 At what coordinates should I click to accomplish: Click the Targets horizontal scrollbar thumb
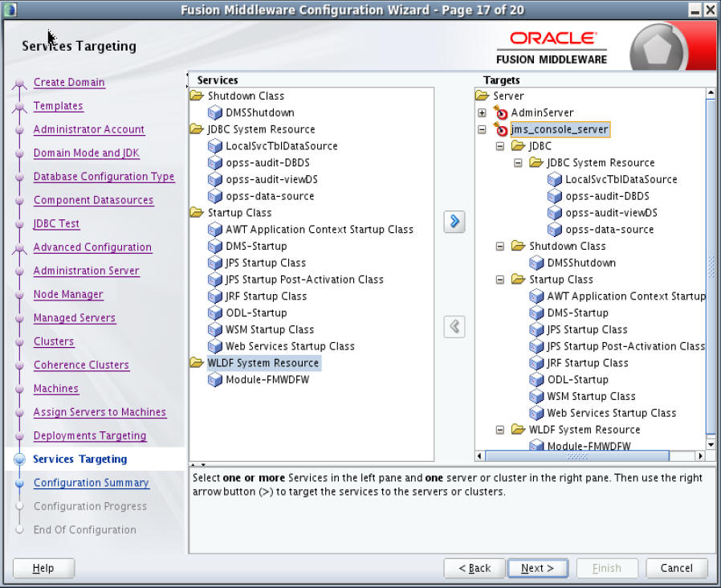[577, 456]
